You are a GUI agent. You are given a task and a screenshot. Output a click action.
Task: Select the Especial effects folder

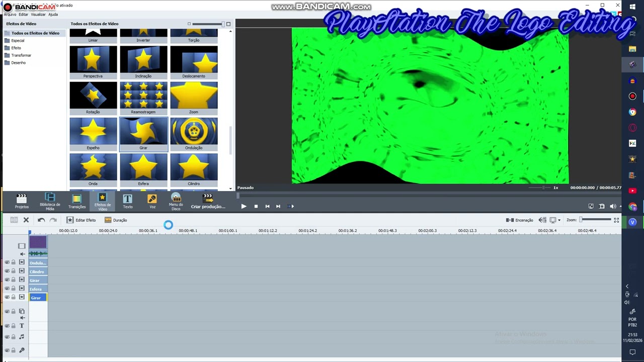[15, 41]
